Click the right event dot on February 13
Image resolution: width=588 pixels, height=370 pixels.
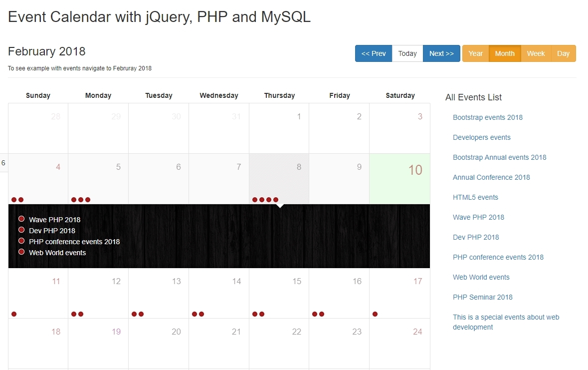click(x=141, y=314)
